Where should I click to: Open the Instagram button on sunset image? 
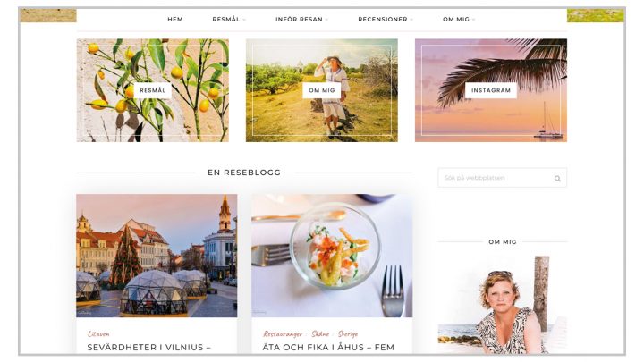click(491, 90)
